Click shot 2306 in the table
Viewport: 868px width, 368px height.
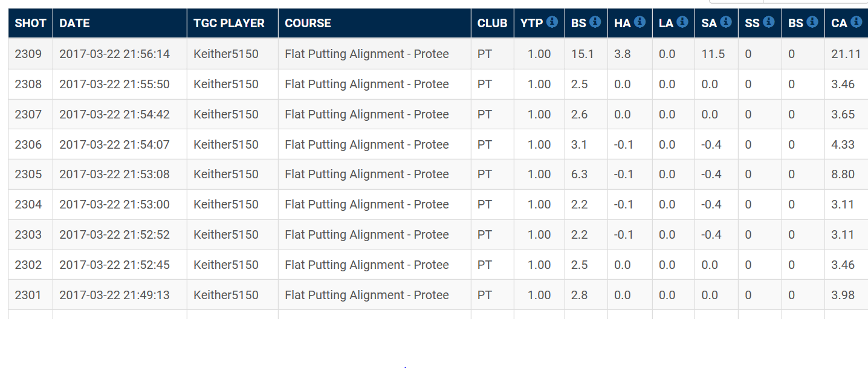point(28,144)
